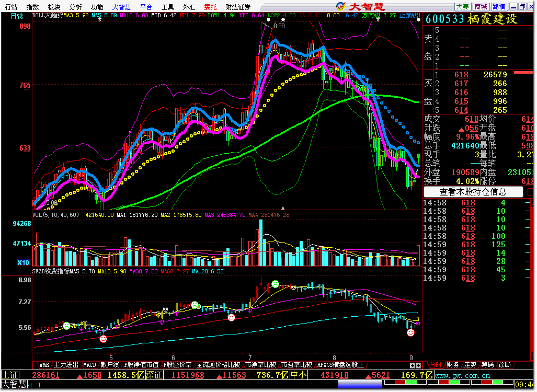Click the 路演 button

pyautogui.click(x=499, y=6)
